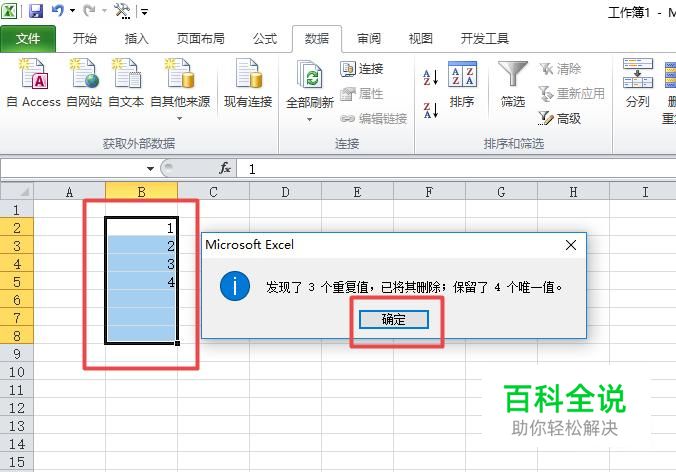Viewport: 676px width, 472px height.
Task: Click the tools icon in quick access toolbar
Action: [x=122, y=11]
